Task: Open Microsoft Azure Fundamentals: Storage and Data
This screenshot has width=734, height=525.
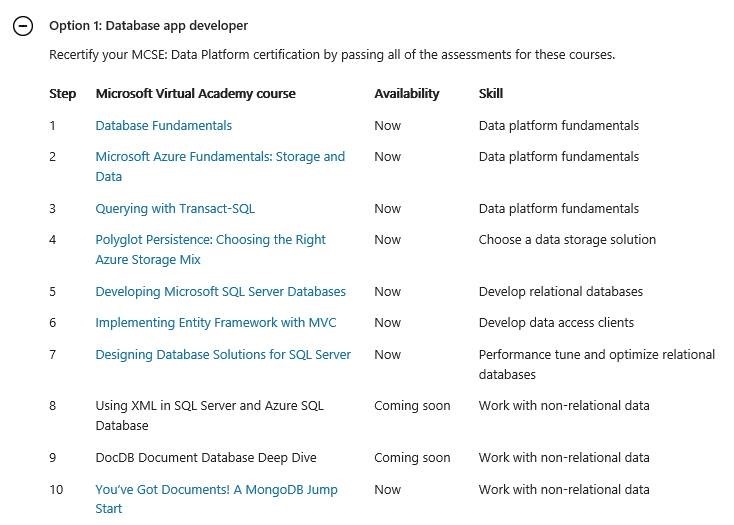Action: pyautogui.click(x=220, y=166)
